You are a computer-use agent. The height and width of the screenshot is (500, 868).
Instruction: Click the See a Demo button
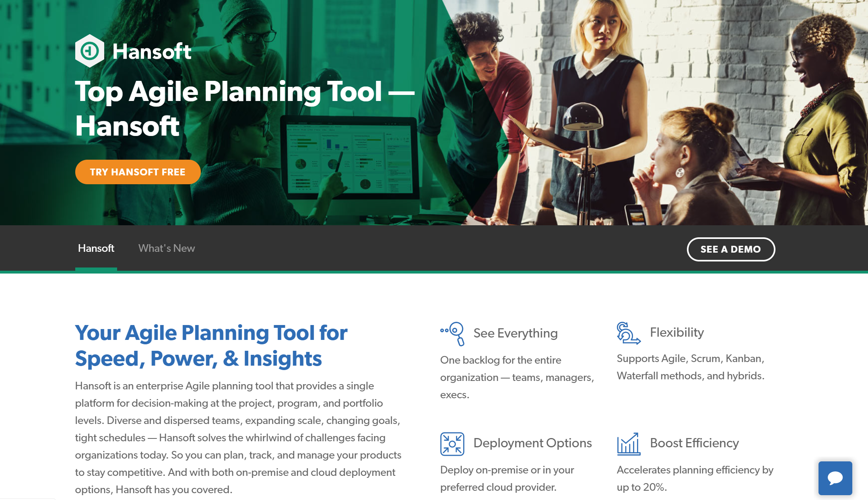coord(730,249)
